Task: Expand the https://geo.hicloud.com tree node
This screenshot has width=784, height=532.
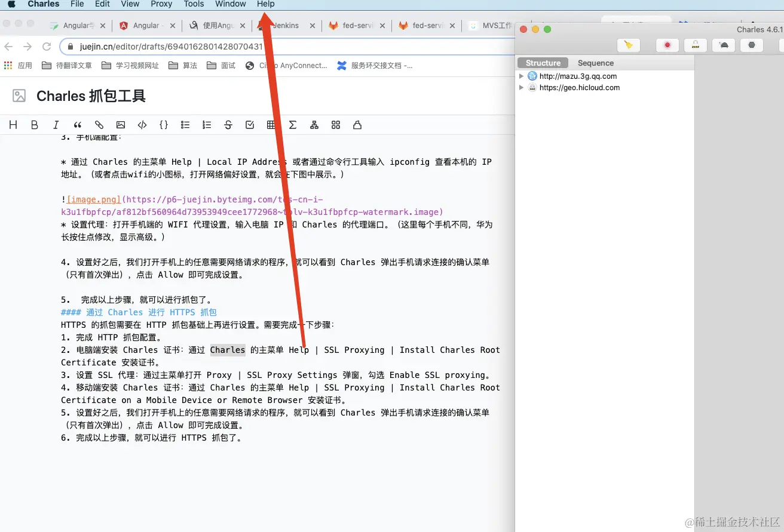Action: pos(522,87)
